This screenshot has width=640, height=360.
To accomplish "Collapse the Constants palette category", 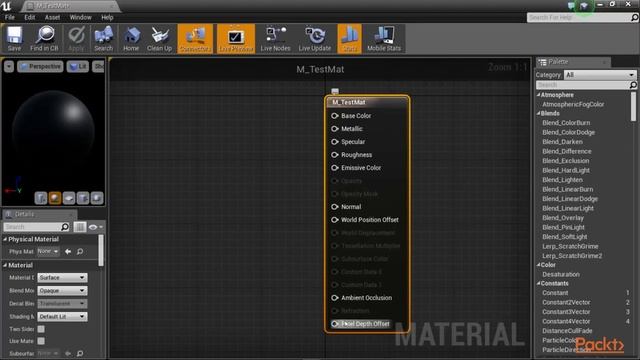I will point(539,283).
